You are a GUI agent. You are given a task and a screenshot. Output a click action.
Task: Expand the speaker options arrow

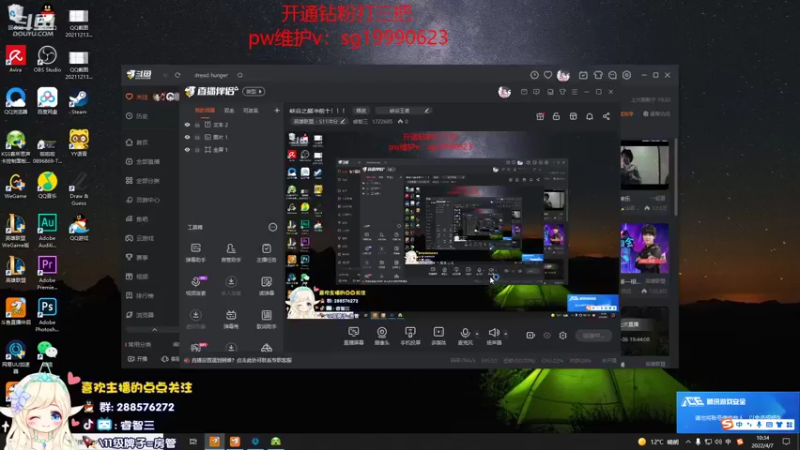(506, 334)
